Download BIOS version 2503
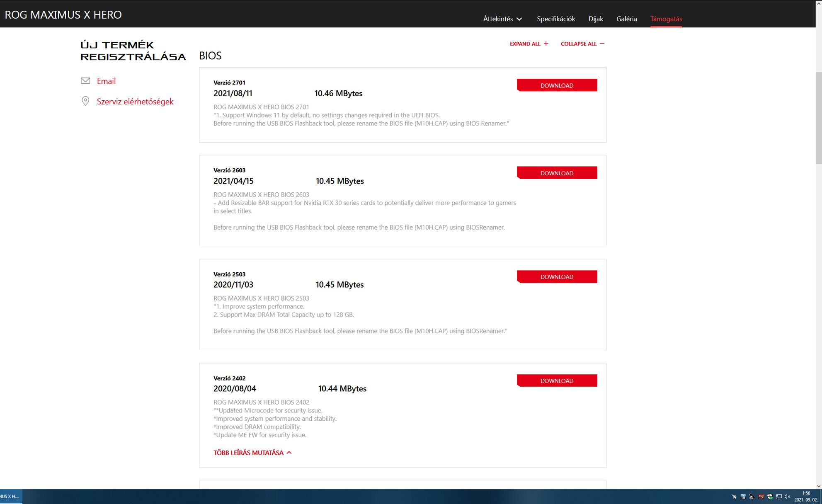The height and width of the screenshot is (504, 822). pos(557,277)
